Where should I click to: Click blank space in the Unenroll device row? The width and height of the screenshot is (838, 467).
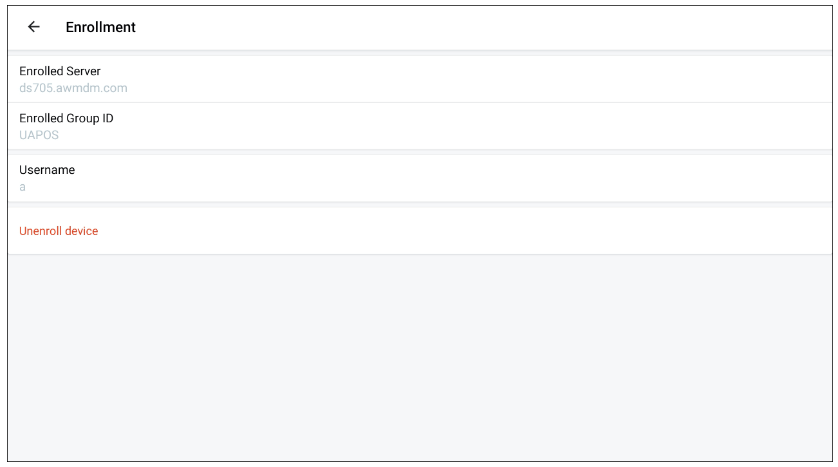[x=480, y=231]
